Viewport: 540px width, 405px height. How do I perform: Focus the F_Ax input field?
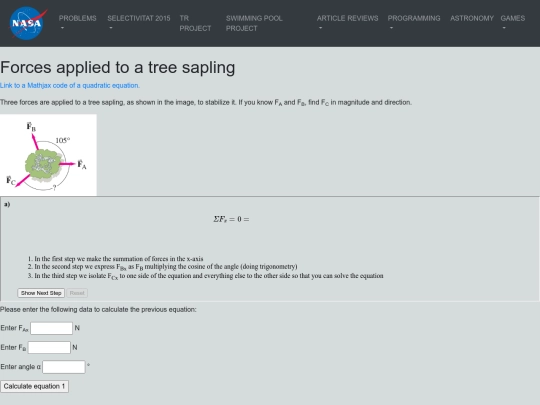52,328
